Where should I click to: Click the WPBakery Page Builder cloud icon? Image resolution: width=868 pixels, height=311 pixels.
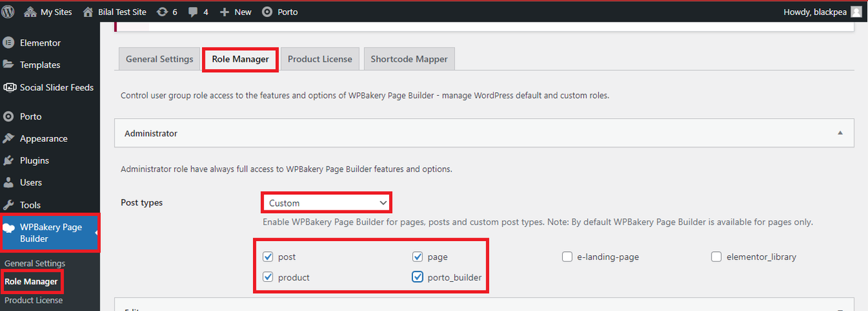(x=9, y=227)
